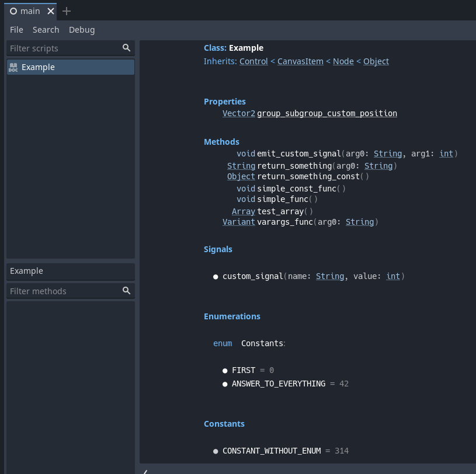The image size is (476, 474).
Task: Open the Debug menu
Action: coord(81,30)
